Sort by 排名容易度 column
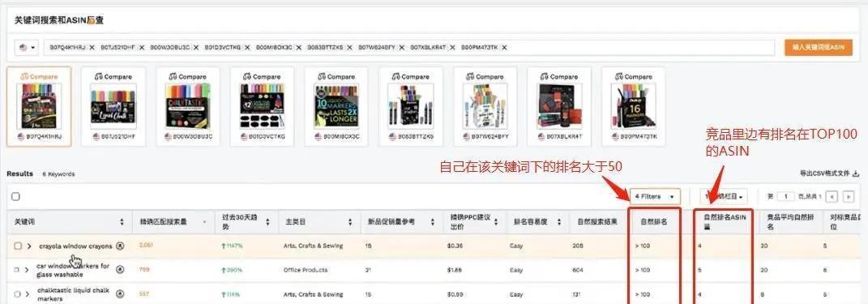 [x=559, y=222]
